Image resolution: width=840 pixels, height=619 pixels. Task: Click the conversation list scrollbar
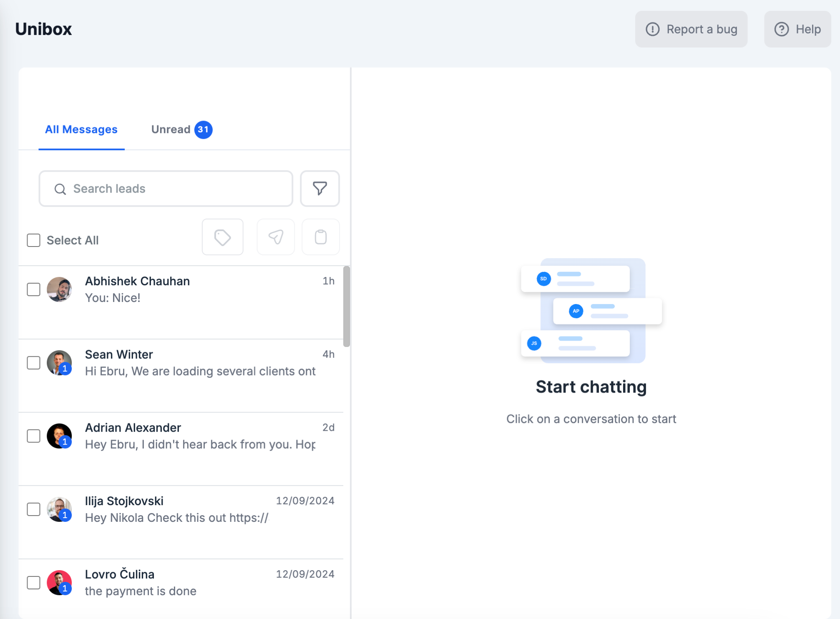(347, 307)
